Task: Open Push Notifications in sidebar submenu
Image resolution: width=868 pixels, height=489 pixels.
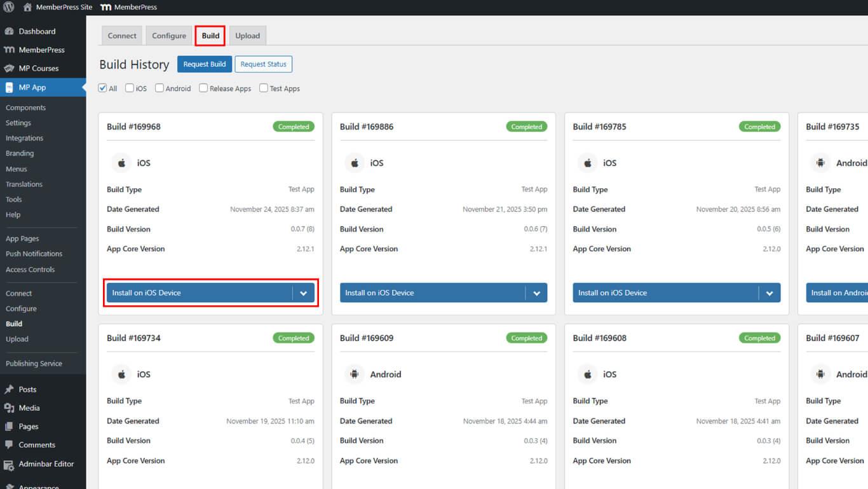Action: pos(34,254)
